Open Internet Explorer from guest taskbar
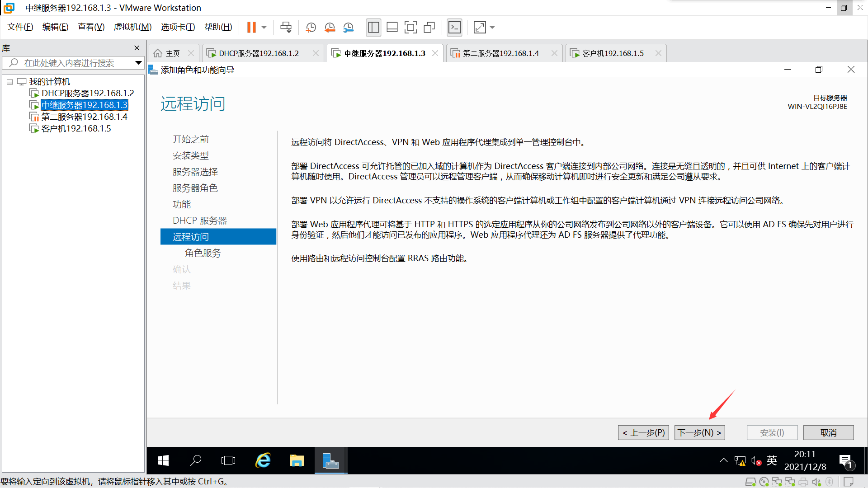 pyautogui.click(x=263, y=460)
